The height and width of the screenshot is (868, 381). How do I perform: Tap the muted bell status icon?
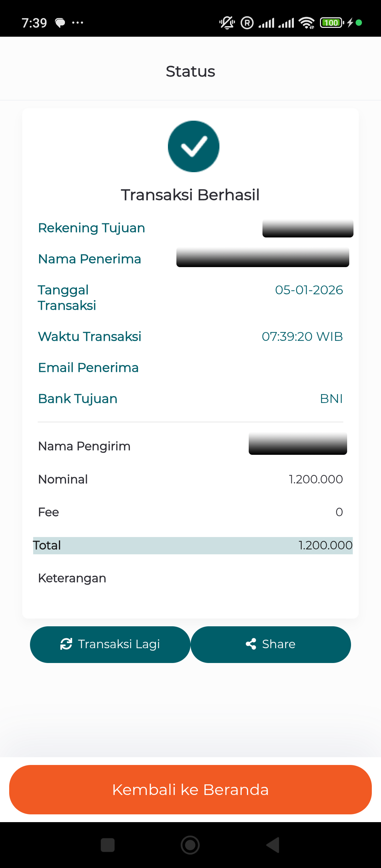(x=227, y=23)
